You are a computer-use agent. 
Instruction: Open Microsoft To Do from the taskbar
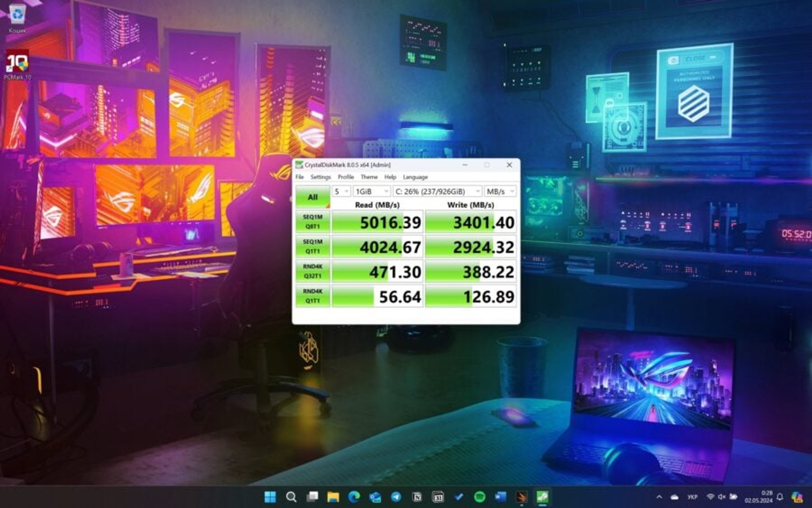(x=458, y=497)
